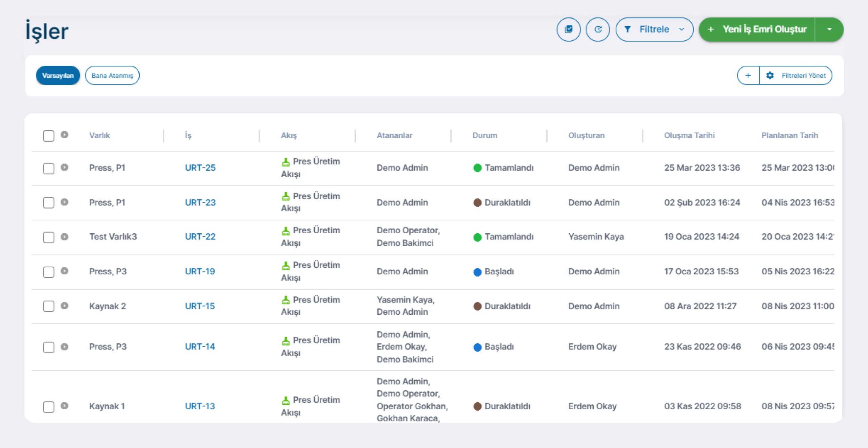Check the box for URT-25 row
Screen dimensions: 868x448
tap(48, 168)
